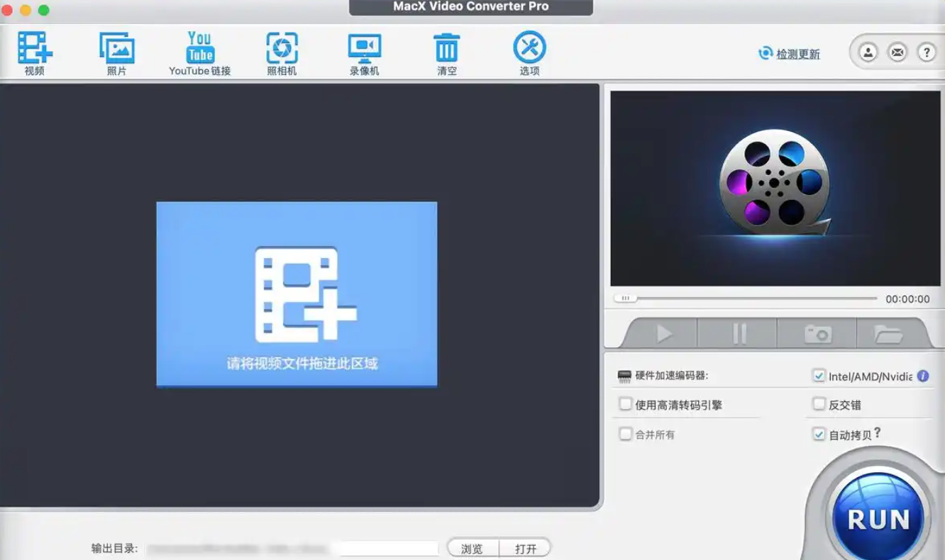The height and width of the screenshot is (560, 945).
Task: Uncheck the 自动拷贝 auto copy checkbox
Action: click(819, 434)
